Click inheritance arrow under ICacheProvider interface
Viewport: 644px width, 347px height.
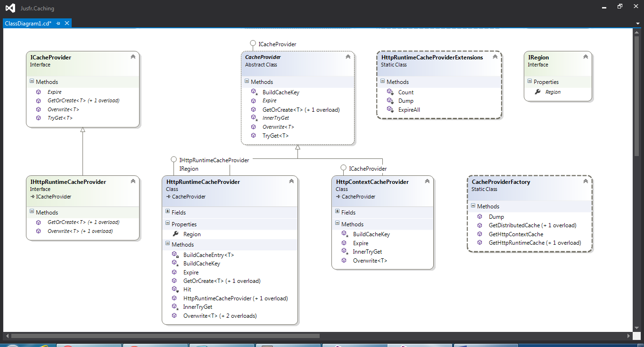(x=83, y=130)
